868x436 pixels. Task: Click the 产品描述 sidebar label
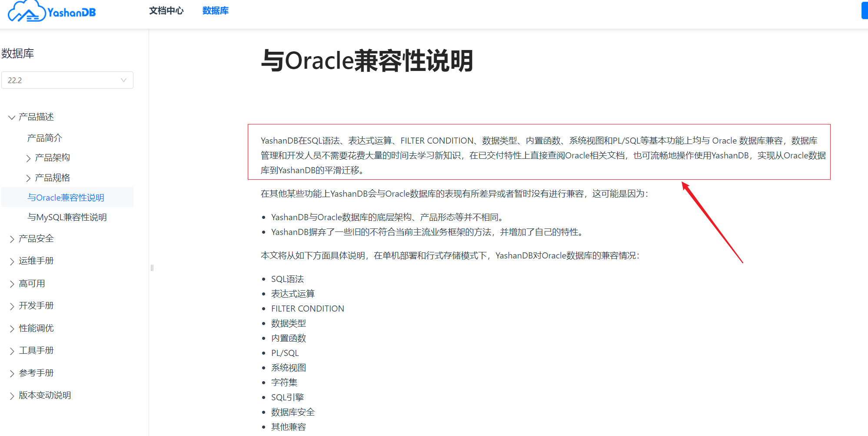click(x=37, y=117)
